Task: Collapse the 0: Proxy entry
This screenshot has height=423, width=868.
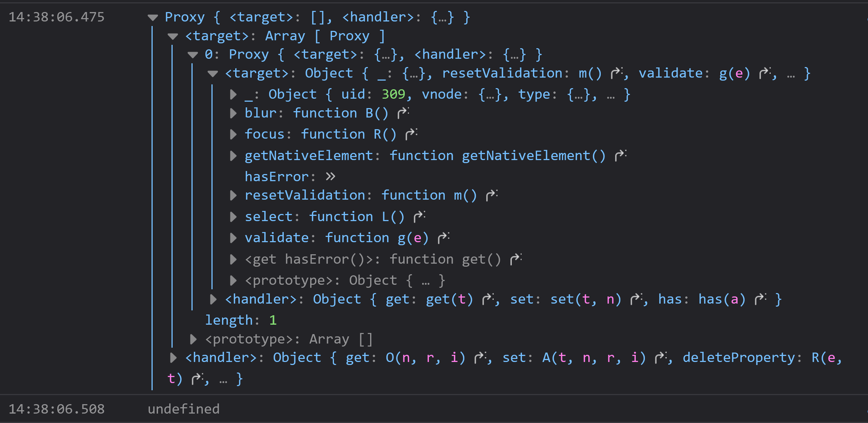Action: 193,54
